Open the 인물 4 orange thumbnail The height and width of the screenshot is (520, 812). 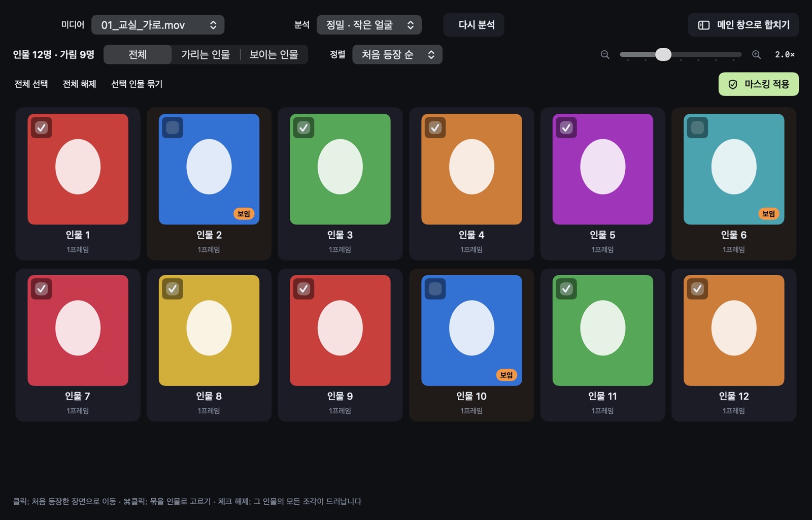[471, 169]
